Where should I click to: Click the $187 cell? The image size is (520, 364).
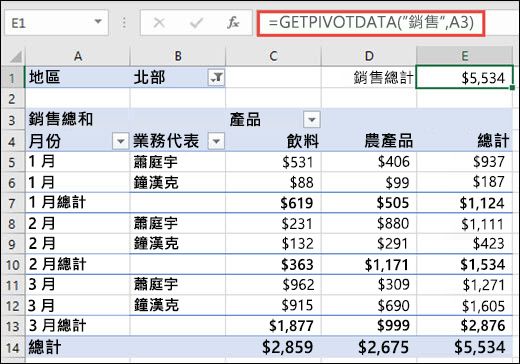click(464, 182)
